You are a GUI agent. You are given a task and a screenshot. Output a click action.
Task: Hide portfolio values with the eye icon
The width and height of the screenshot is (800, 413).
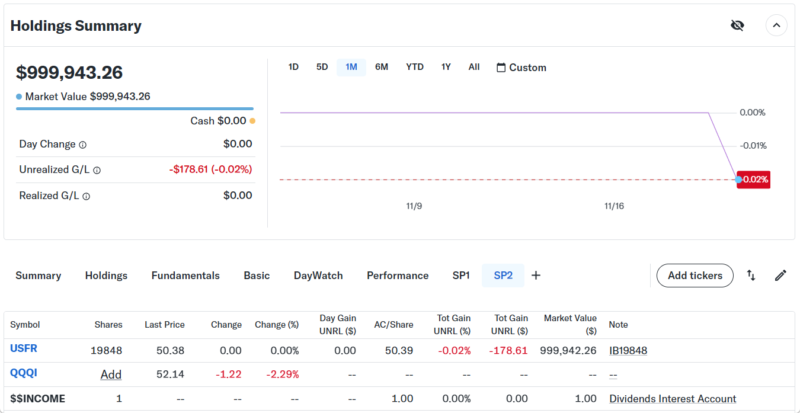coord(738,26)
